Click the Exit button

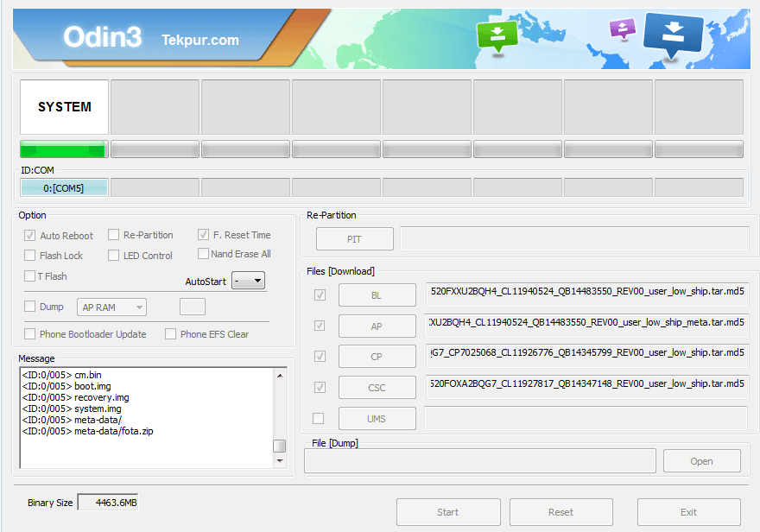pyautogui.click(x=689, y=512)
